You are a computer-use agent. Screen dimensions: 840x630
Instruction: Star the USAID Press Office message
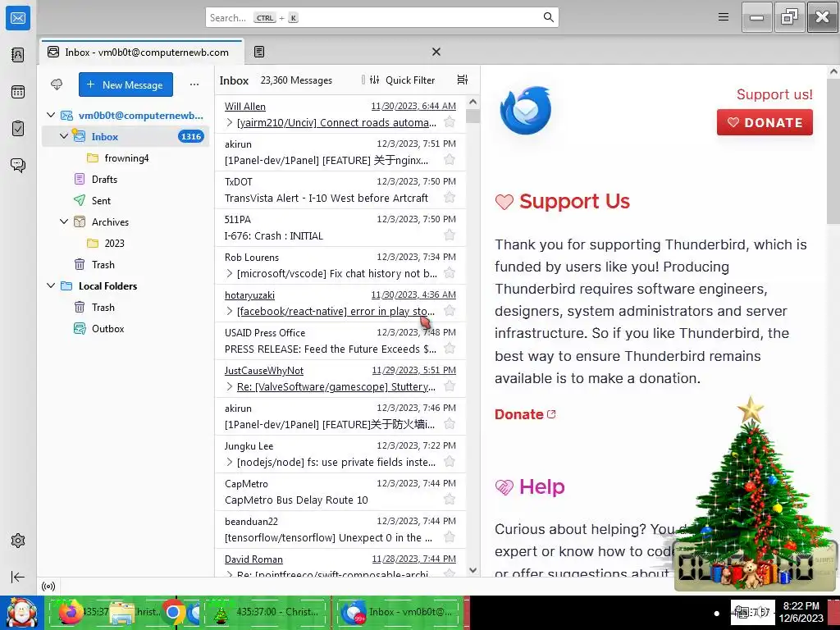[x=450, y=349]
